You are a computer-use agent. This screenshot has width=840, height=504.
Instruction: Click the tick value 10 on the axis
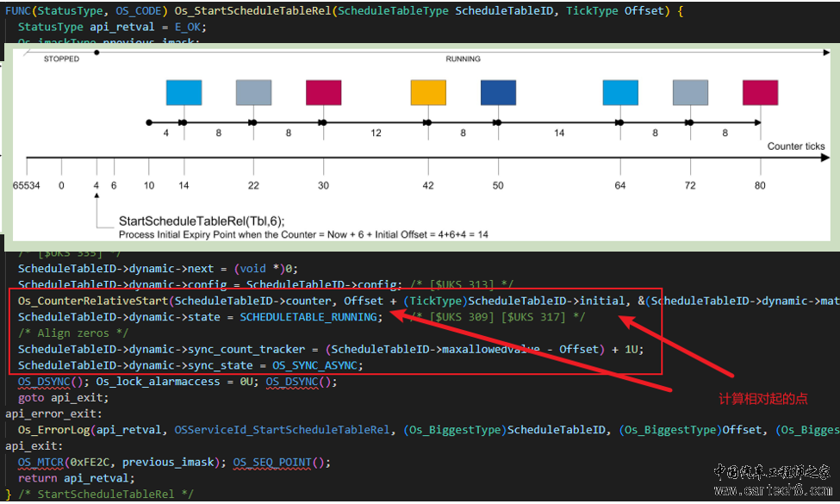coord(149,185)
